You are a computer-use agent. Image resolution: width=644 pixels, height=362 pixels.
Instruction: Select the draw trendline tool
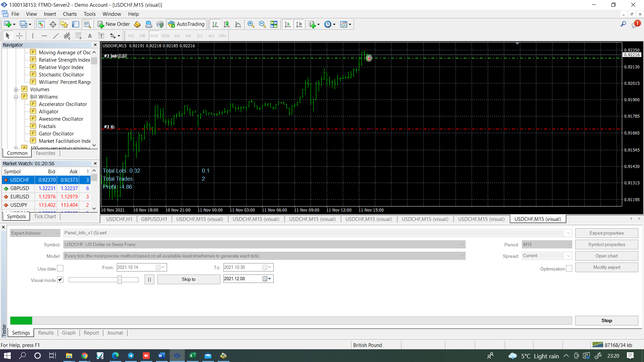click(56, 36)
